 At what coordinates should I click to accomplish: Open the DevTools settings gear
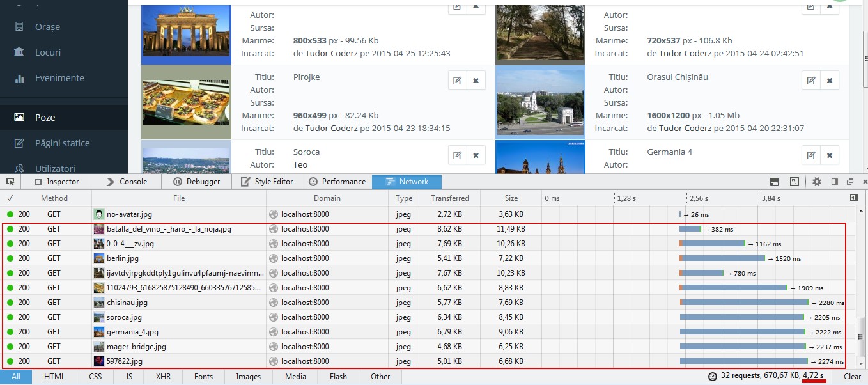[817, 182]
